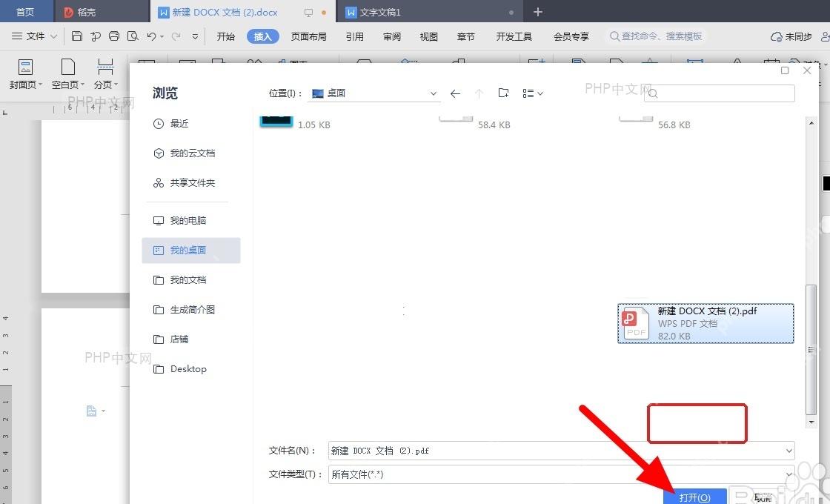Open Print Preview from quick access toolbar

tap(133, 36)
